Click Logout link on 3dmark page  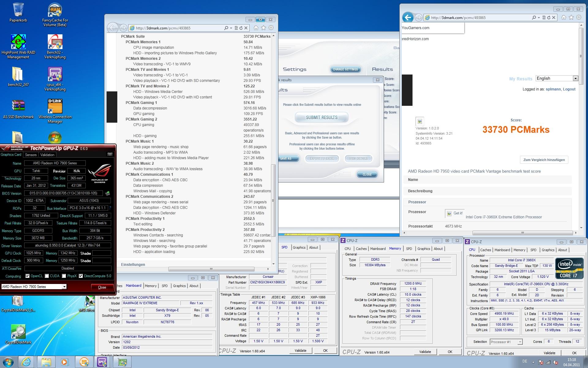569,89
